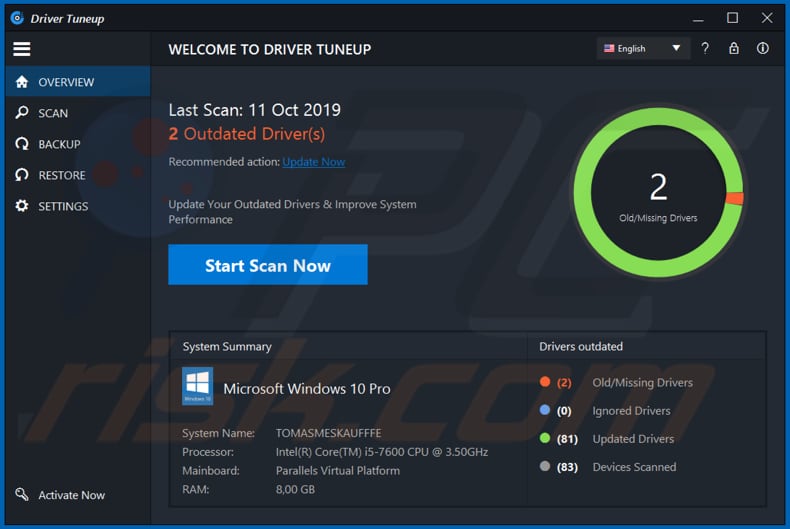
Task: Click the number 2 inside the gauge
Action: click(658, 187)
